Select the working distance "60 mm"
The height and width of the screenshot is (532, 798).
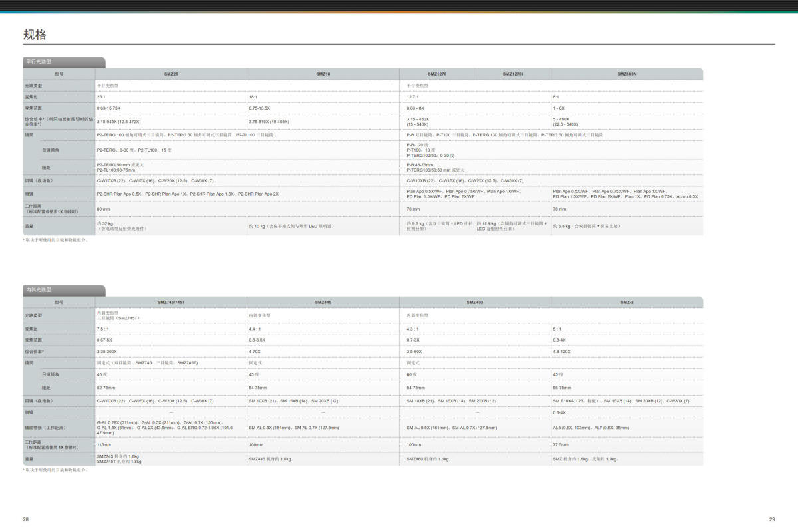103,209
